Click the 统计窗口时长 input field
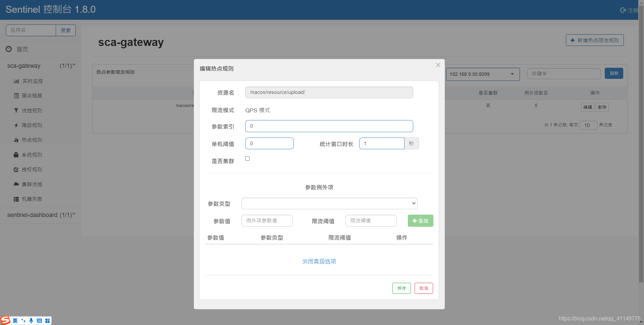644x325 pixels. point(382,143)
